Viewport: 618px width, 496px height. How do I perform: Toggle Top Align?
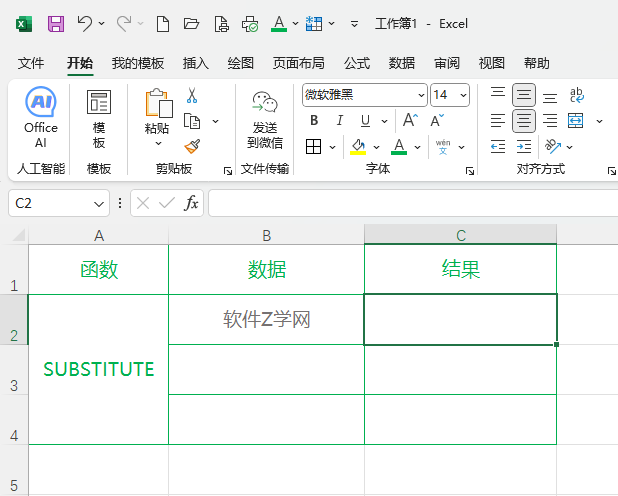[x=498, y=95]
